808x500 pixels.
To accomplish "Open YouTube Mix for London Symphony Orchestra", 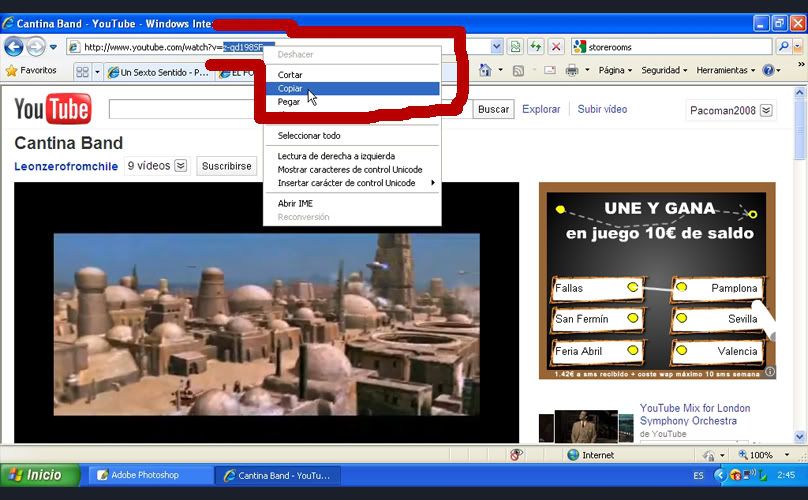I will pyautogui.click(x=695, y=414).
